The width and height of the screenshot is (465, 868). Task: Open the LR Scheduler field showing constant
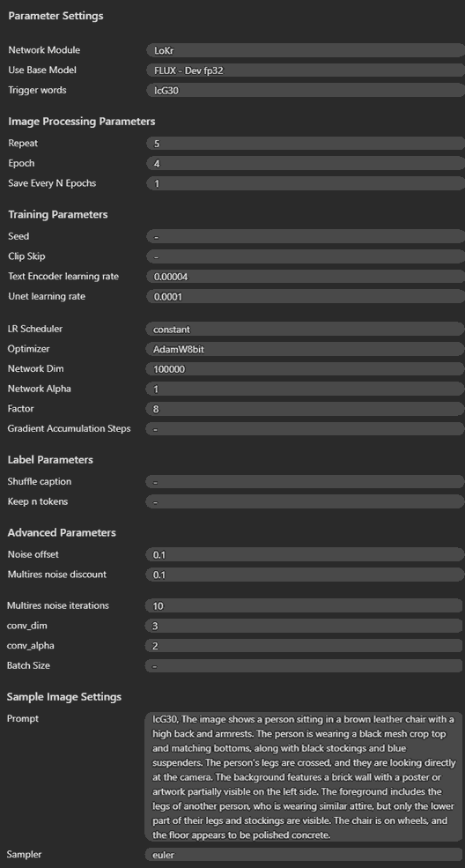[306, 329]
